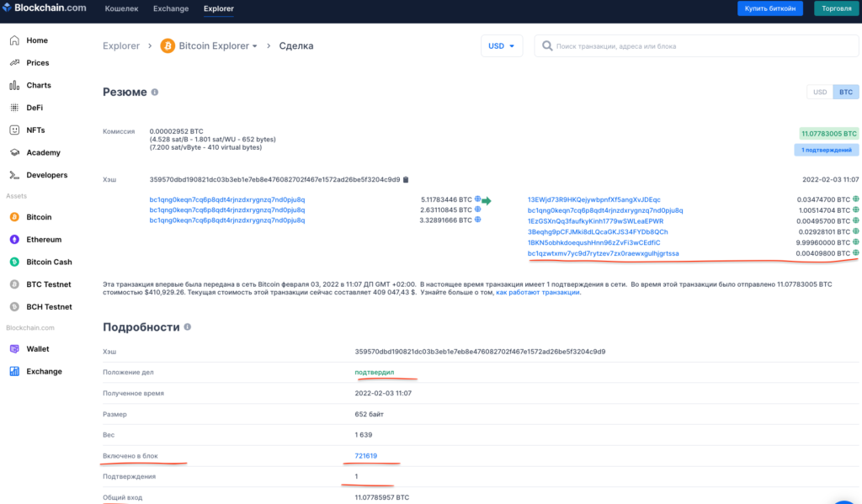The width and height of the screenshot is (862, 504).
Task: Open Exchange in the sidebar
Action: (x=44, y=372)
